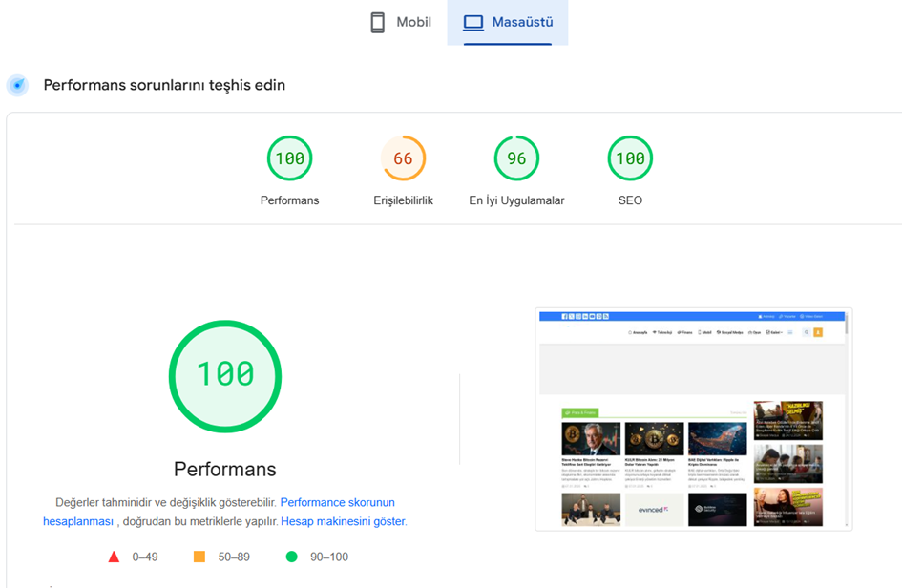Click the blue performance diagnosis radar icon
The width and height of the screenshot is (902, 588).
pyautogui.click(x=18, y=85)
